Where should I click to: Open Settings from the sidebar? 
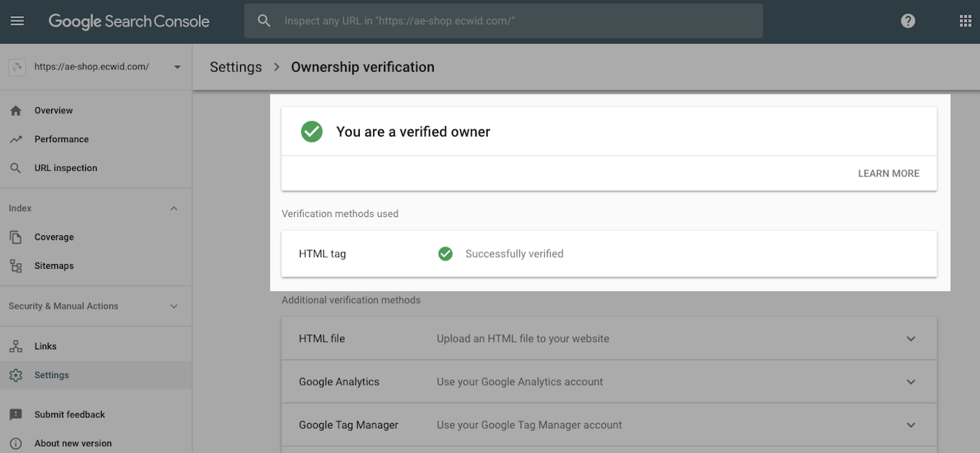pyautogui.click(x=51, y=375)
